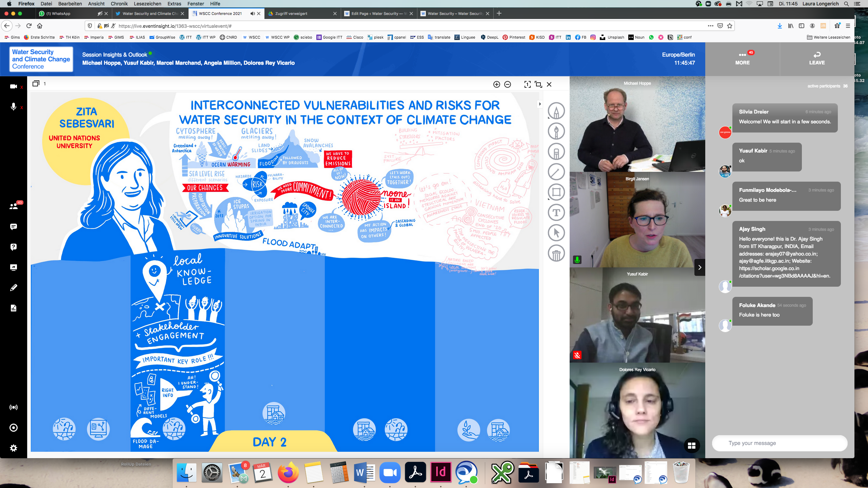The width and height of the screenshot is (868, 488).
Task: Open Water and Climate Change Conference logo
Action: coord(41,59)
